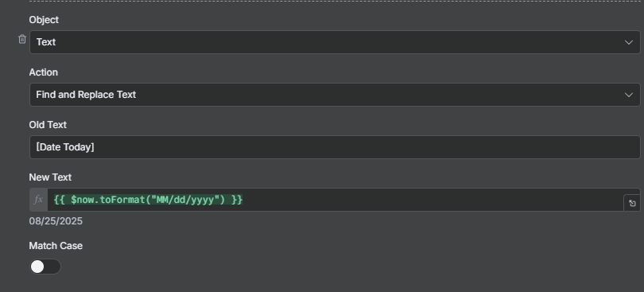
Task: Delete this operation with the trash icon
Action: [22, 39]
